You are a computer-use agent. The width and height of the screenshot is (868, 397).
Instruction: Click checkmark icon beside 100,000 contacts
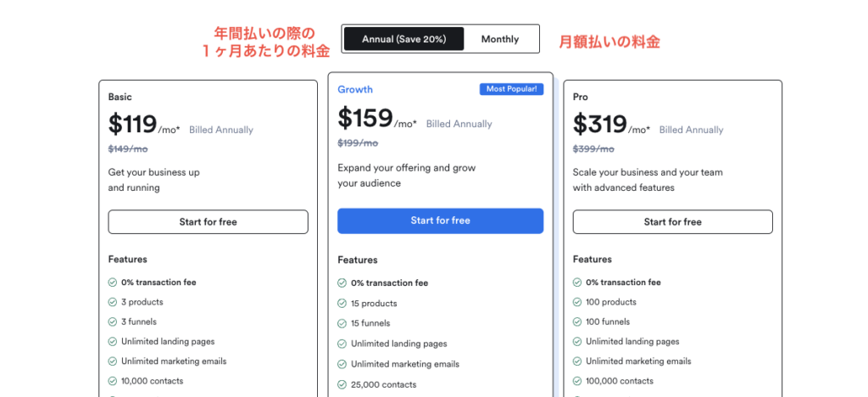click(577, 381)
